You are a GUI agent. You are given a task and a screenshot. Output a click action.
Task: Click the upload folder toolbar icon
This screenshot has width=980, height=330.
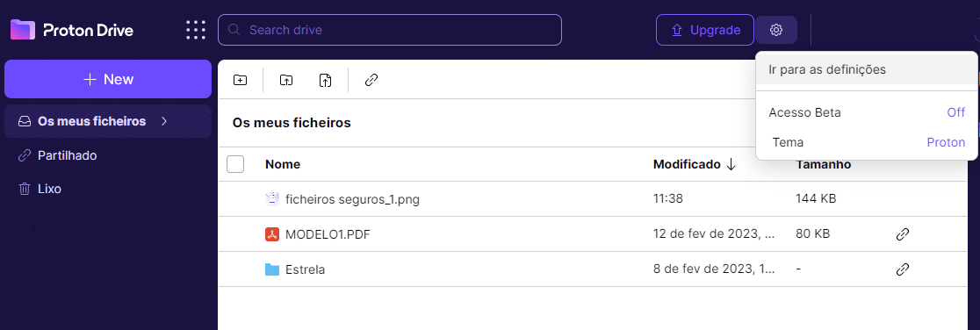[285, 80]
